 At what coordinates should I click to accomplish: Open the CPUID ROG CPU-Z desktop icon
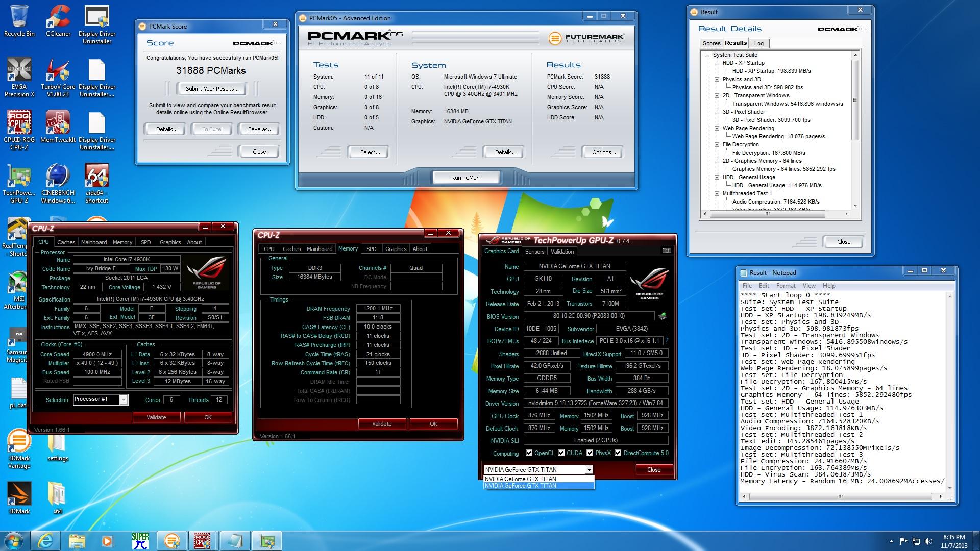point(19,130)
